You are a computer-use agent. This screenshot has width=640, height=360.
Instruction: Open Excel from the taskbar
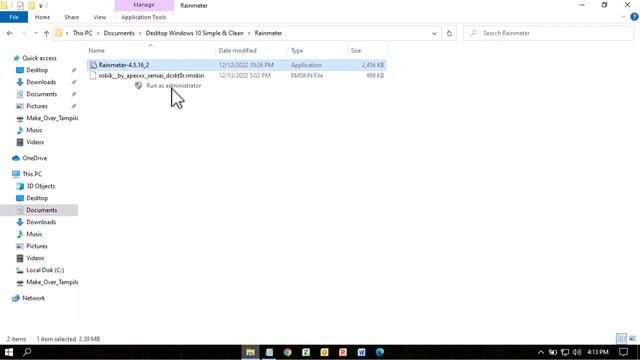[x=306, y=352]
